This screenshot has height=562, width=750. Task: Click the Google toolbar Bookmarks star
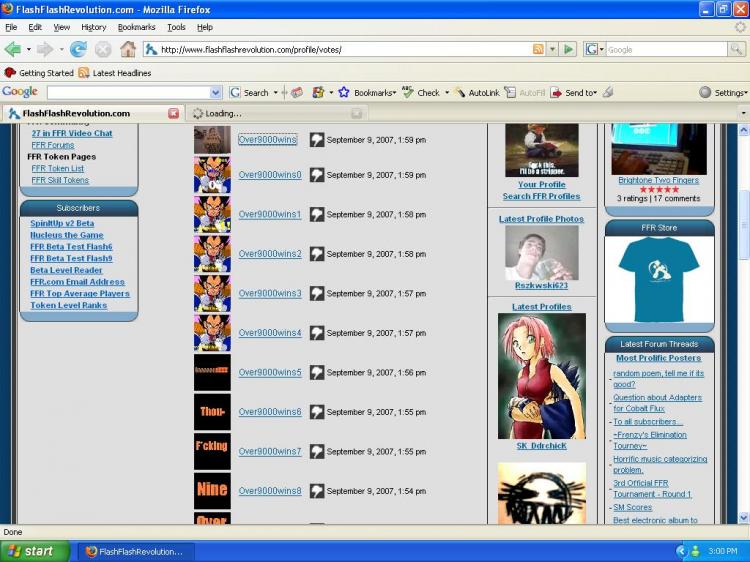point(343,92)
